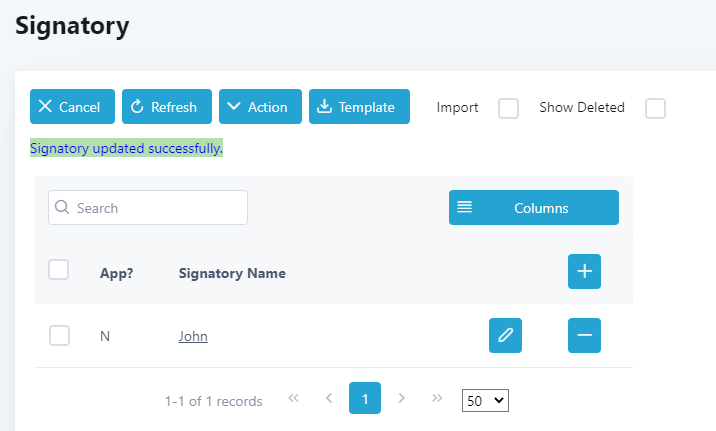Click the plus icon to add signatory
Viewport: 716px width, 431px height.
(x=584, y=272)
